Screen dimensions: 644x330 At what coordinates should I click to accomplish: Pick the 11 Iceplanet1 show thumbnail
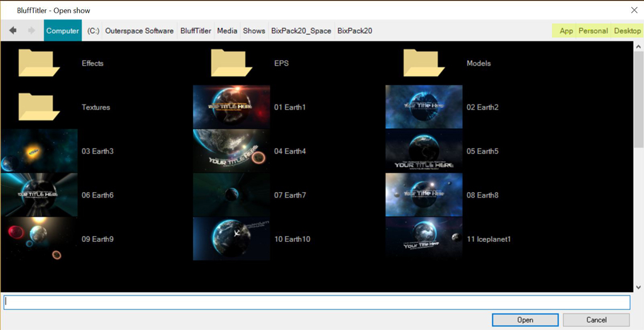(424, 239)
